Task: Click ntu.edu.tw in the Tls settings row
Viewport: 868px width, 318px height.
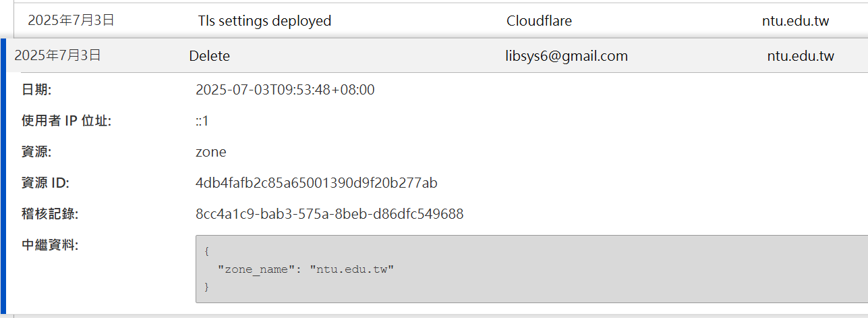Action: (795, 21)
